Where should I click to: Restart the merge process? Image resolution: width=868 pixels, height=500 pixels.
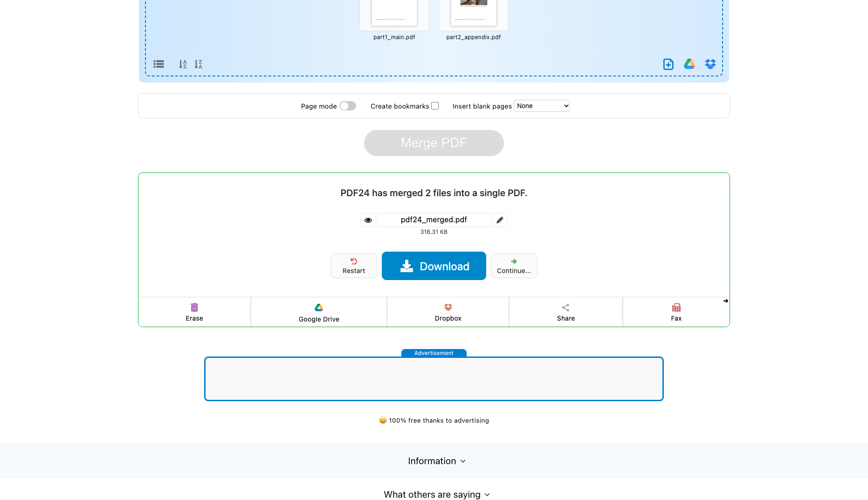pos(354,266)
